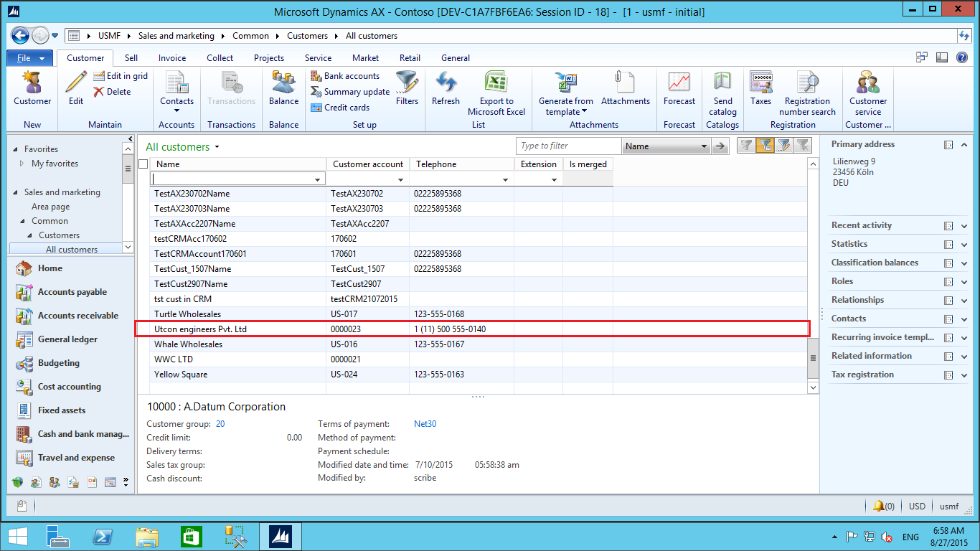Collapse the Favorites tree node
Viewport: 980px width, 551px height.
tap(17, 149)
